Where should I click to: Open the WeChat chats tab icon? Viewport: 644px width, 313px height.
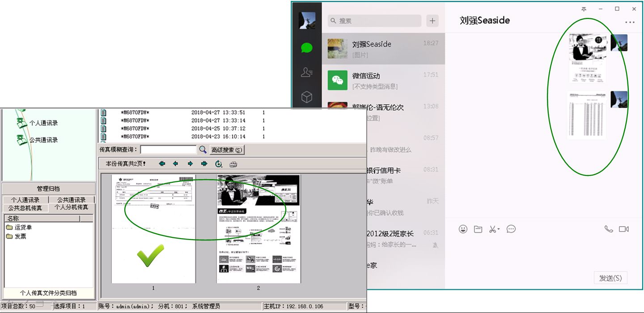306,47
